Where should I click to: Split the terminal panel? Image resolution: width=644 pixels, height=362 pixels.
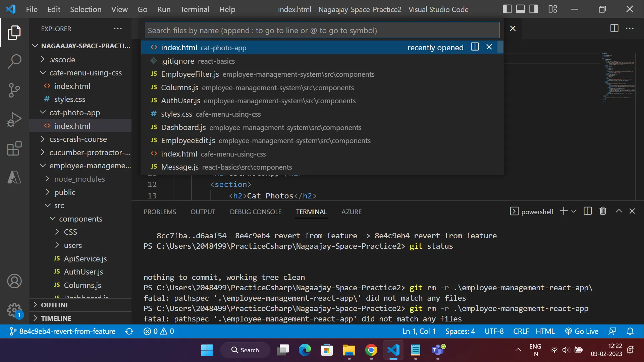(x=588, y=211)
